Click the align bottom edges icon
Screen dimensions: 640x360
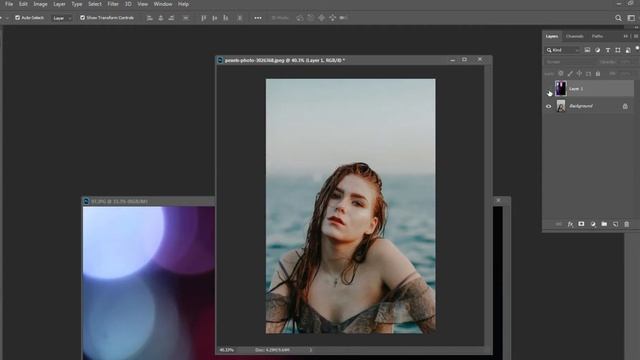click(x=226, y=18)
